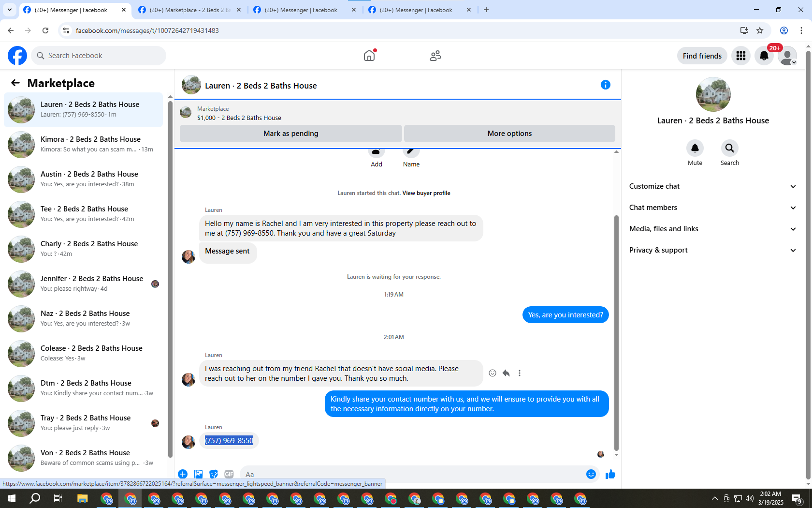Open the Windows notification center
This screenshot has height=508, width=812.
click(797, 498)
